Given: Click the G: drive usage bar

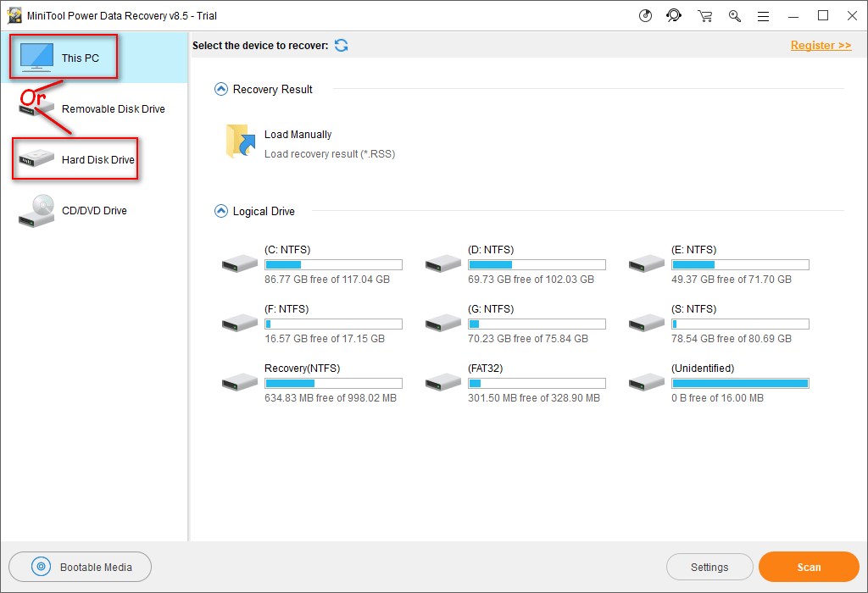Looking at the screenshot, I should coord(537,324).
